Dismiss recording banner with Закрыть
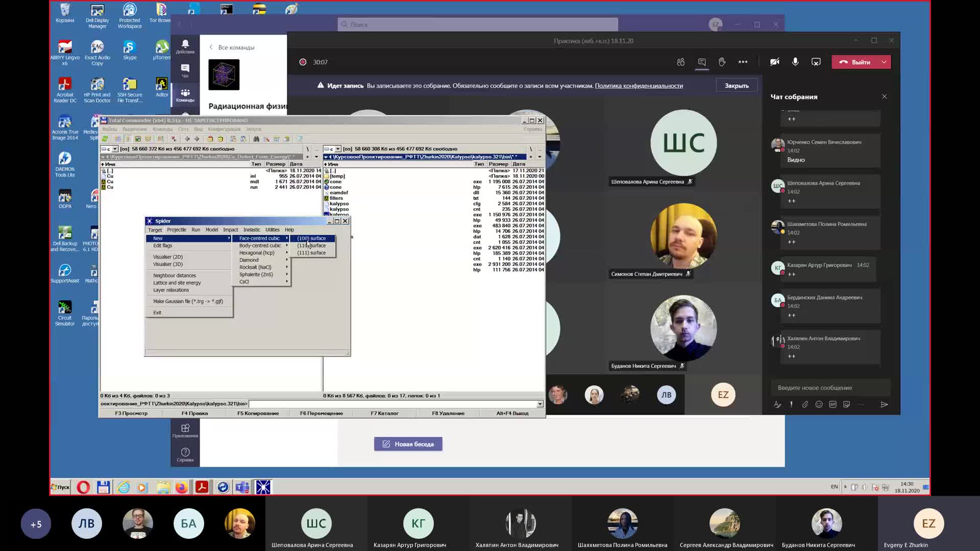The image size is (980, 551). 737,86
